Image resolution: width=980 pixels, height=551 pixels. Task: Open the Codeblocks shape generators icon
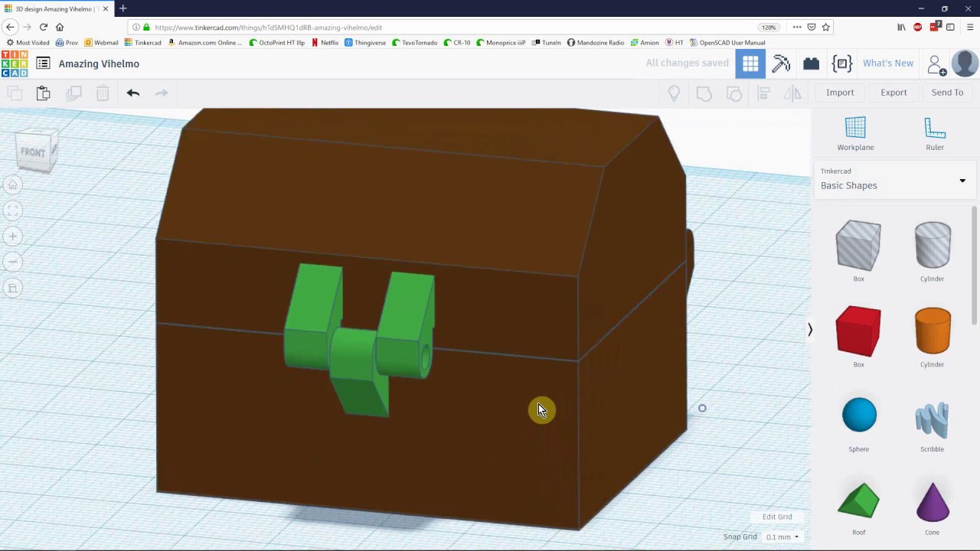841,64
